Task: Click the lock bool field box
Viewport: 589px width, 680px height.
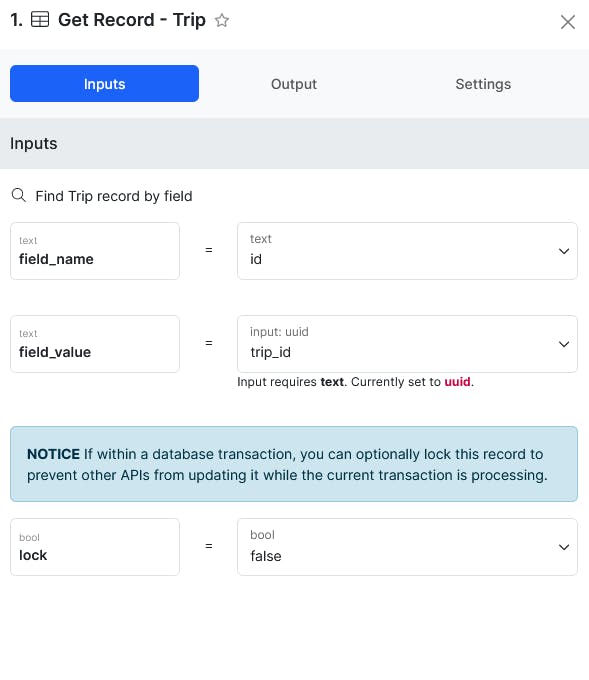Action: [x=95, y=547]
